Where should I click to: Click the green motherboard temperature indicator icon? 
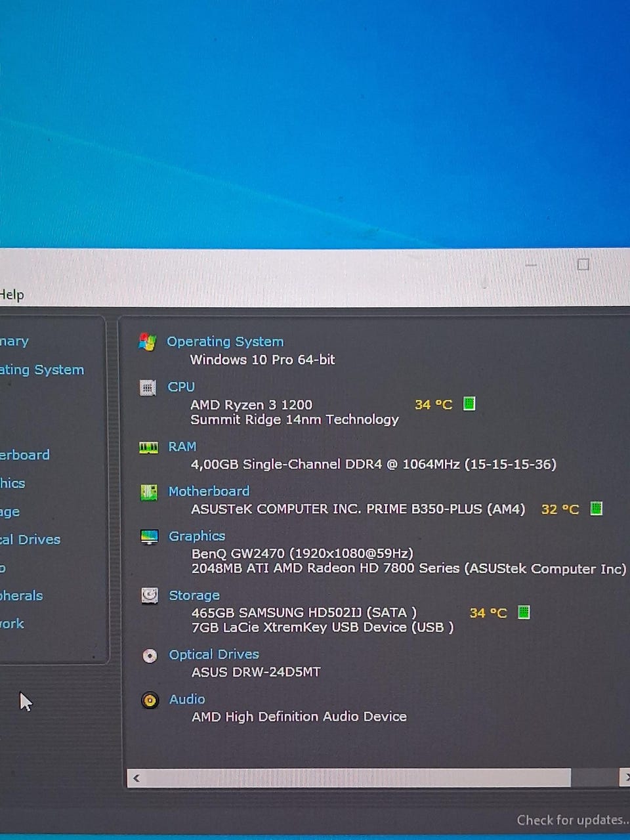click(x=597, y=508)
